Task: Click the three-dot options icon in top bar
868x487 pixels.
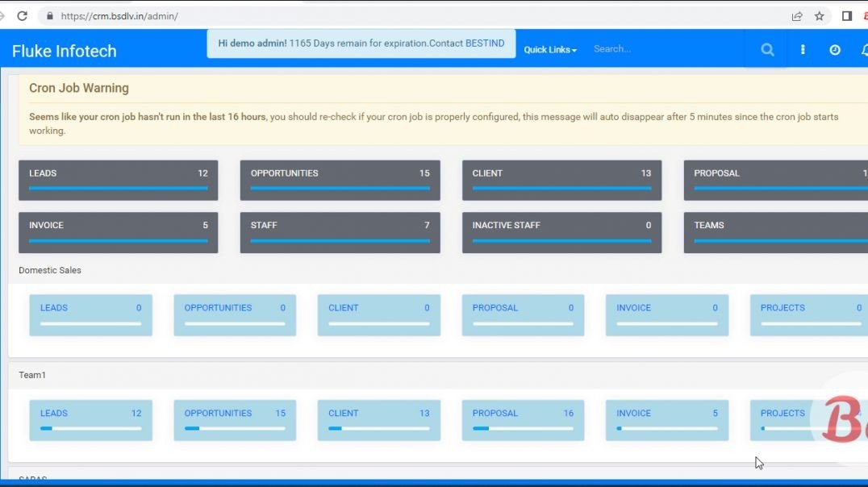Action: [x=802, y=49]
